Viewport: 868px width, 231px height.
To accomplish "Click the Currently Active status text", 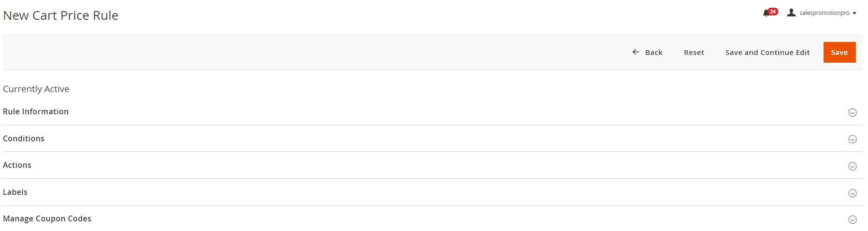I will (36, 89).
